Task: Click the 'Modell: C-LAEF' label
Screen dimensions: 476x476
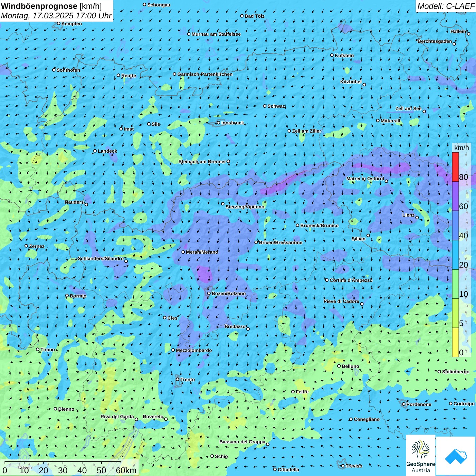Action: coord(446,6)
